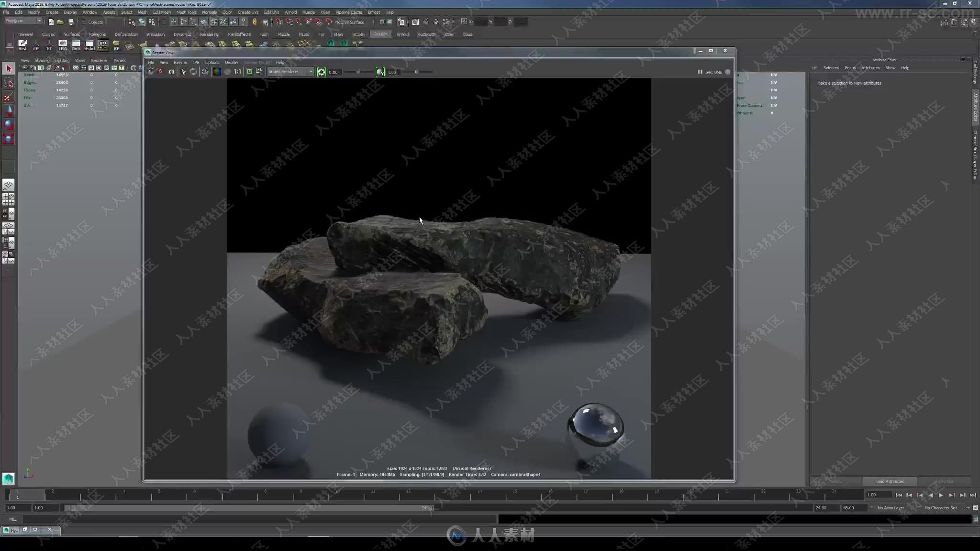This screenshot has width=980, height=551.
Task: Reset exposure icon beside 0.00 field
Action: tap(322, 72)
